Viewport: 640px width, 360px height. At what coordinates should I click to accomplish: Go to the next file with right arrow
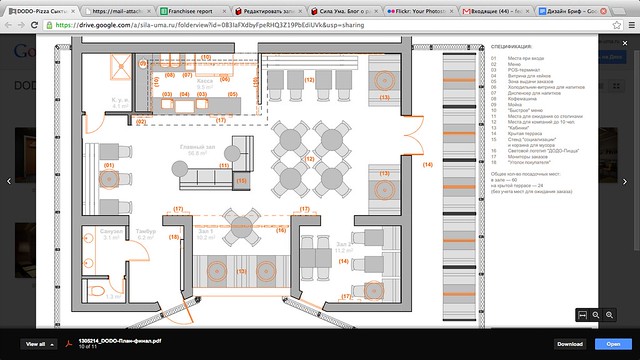(x=624, y=182)
